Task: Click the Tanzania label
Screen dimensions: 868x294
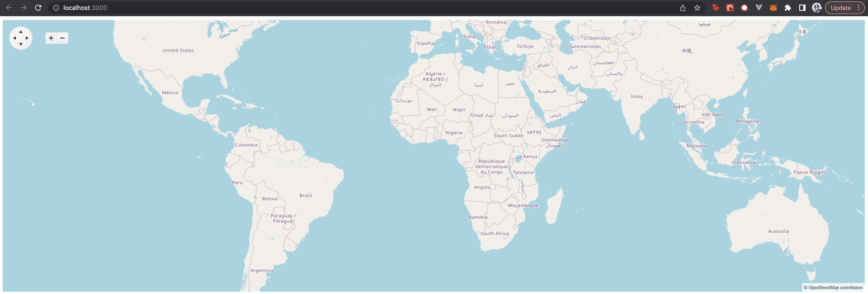Action: [523, 172]
